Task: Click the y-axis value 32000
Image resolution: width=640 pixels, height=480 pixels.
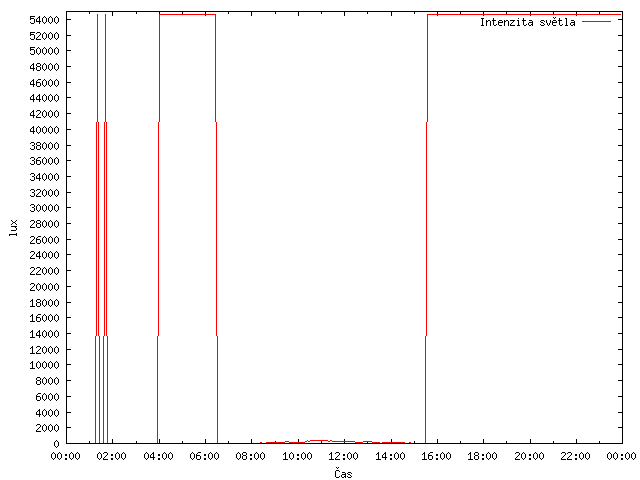Action: pos(44,193)
